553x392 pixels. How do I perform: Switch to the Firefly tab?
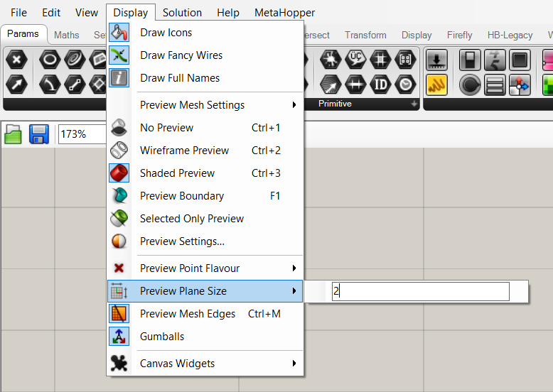459,35
